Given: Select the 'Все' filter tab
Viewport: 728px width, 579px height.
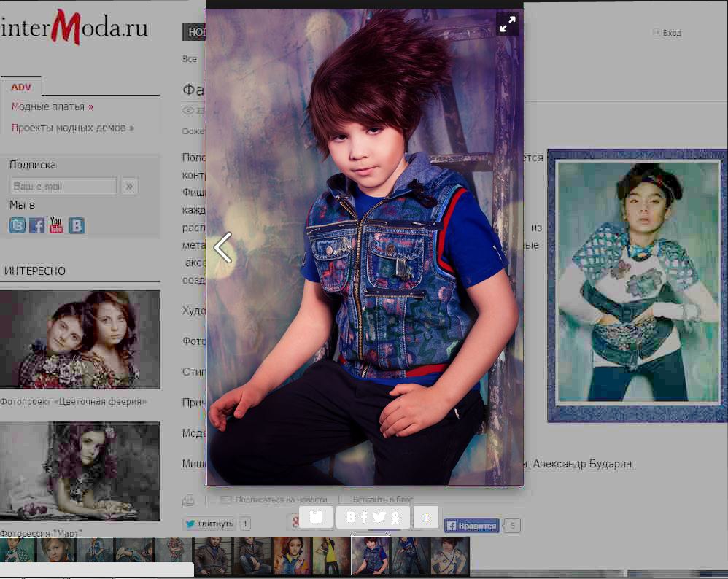Looking at the screenshot, I should (190, 59).
